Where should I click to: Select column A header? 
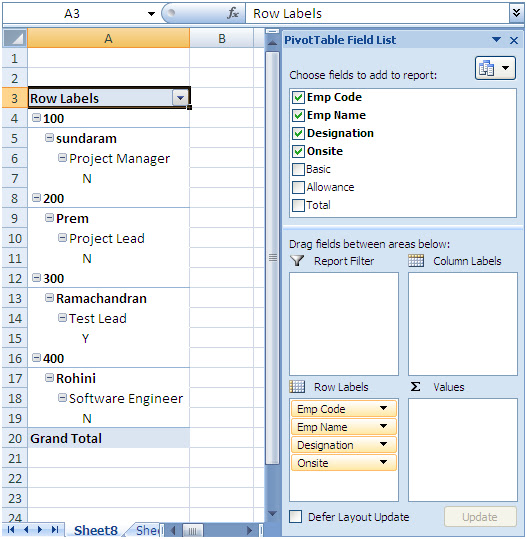coord(108,38)
